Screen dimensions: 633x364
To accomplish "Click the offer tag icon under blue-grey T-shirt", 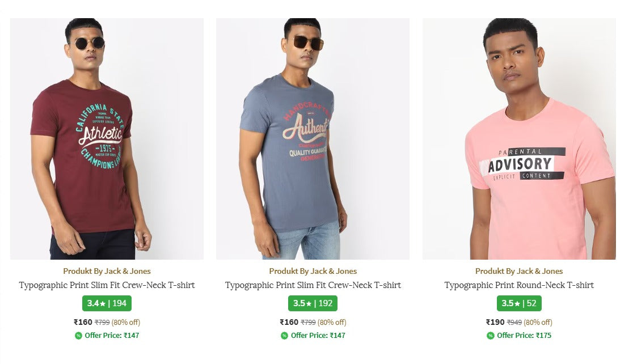I will (284, 336).
